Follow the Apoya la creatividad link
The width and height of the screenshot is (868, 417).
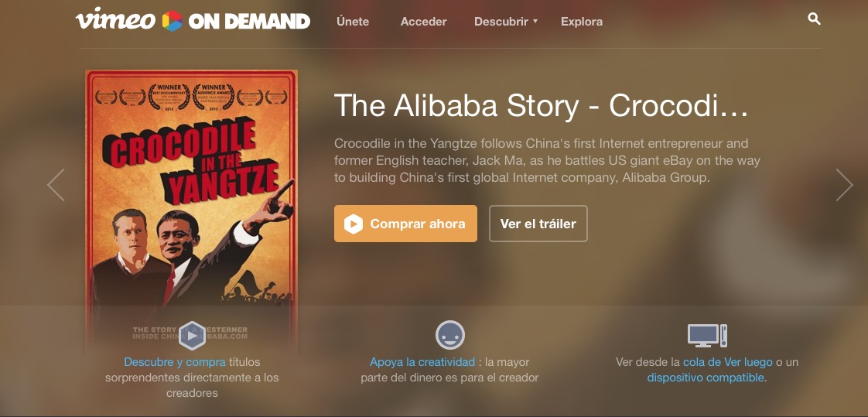[422, 362]
